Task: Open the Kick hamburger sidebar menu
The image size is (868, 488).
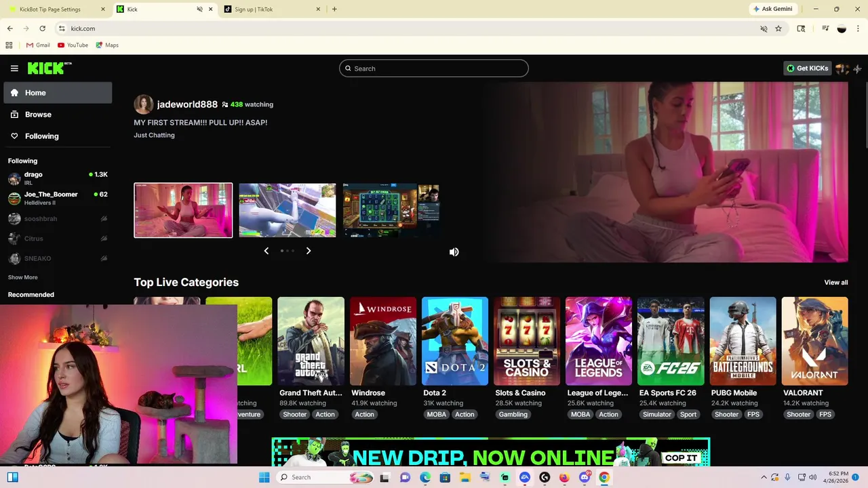Action: coord(14,68)
